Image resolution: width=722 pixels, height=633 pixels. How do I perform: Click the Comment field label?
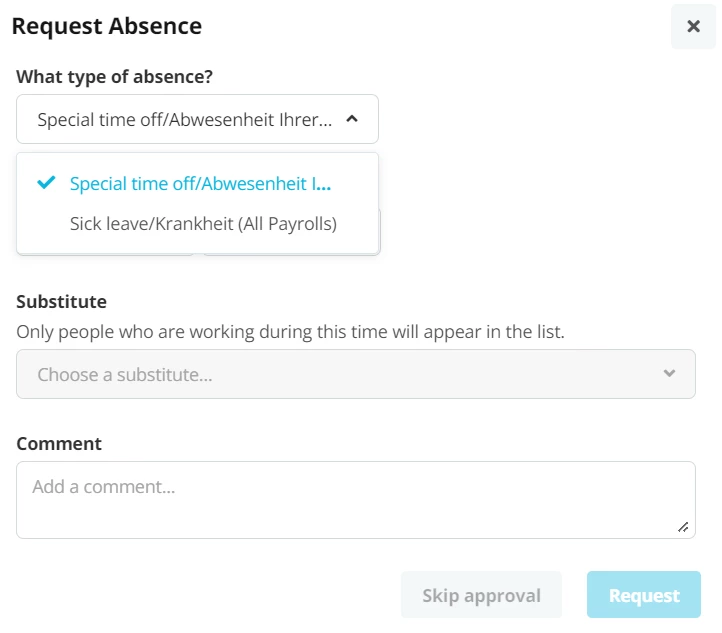(59, 443)
